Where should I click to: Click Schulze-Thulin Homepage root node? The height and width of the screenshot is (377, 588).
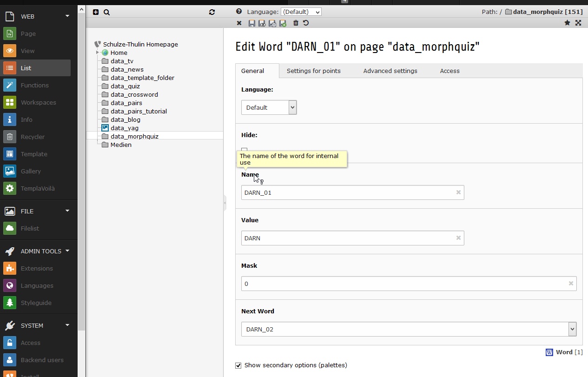(x=140, y=44)
